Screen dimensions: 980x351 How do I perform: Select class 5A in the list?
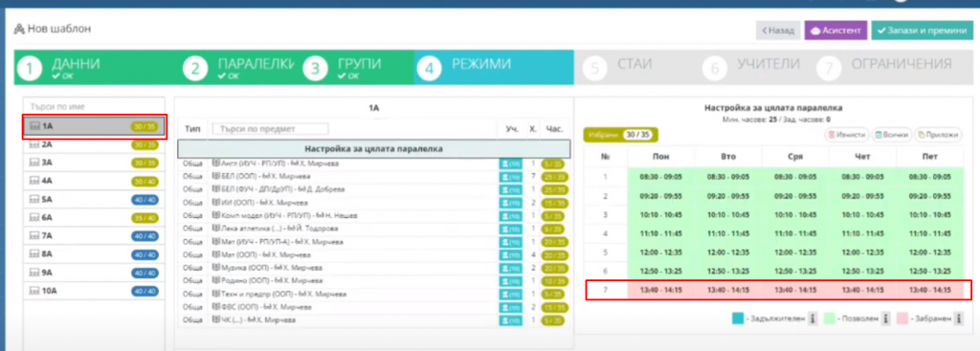[x=95, y=200]
